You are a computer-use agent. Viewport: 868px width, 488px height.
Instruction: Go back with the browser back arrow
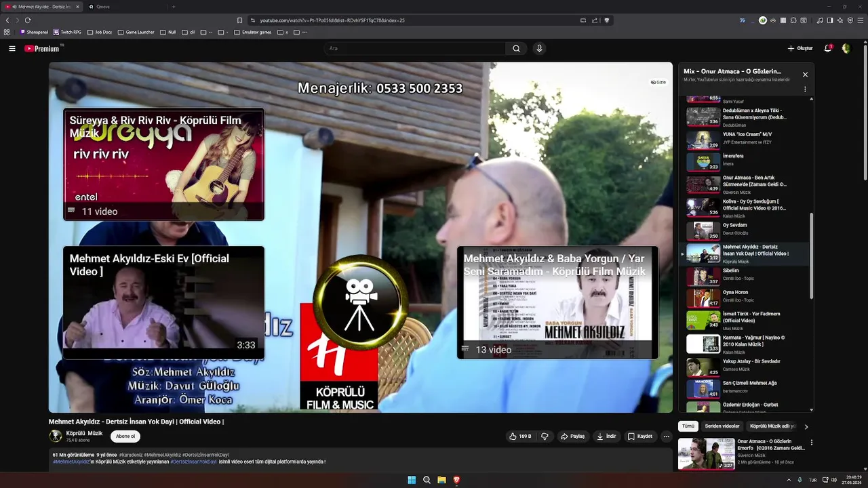(x=7, y=20)
